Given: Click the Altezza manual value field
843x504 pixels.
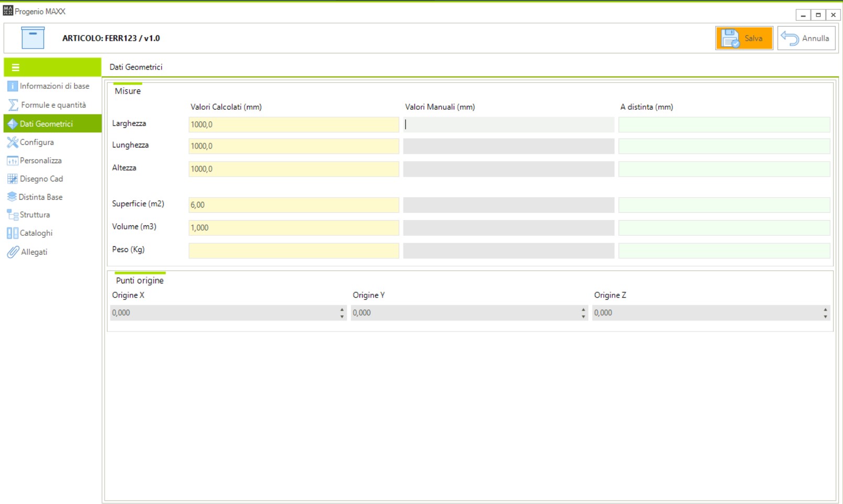Looking at the screenshot, I should 509,169.
